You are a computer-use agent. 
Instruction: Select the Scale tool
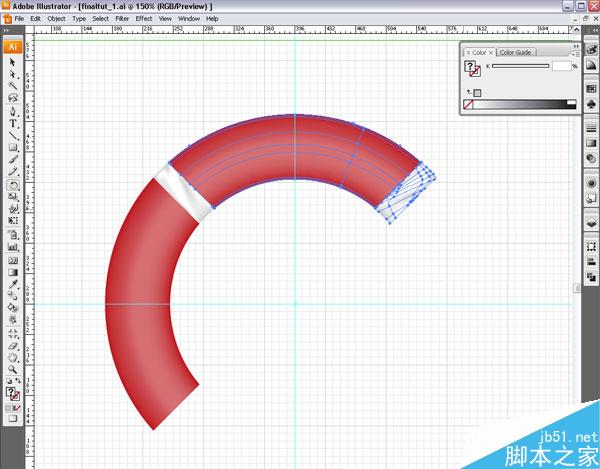click(x=13, y=197)
